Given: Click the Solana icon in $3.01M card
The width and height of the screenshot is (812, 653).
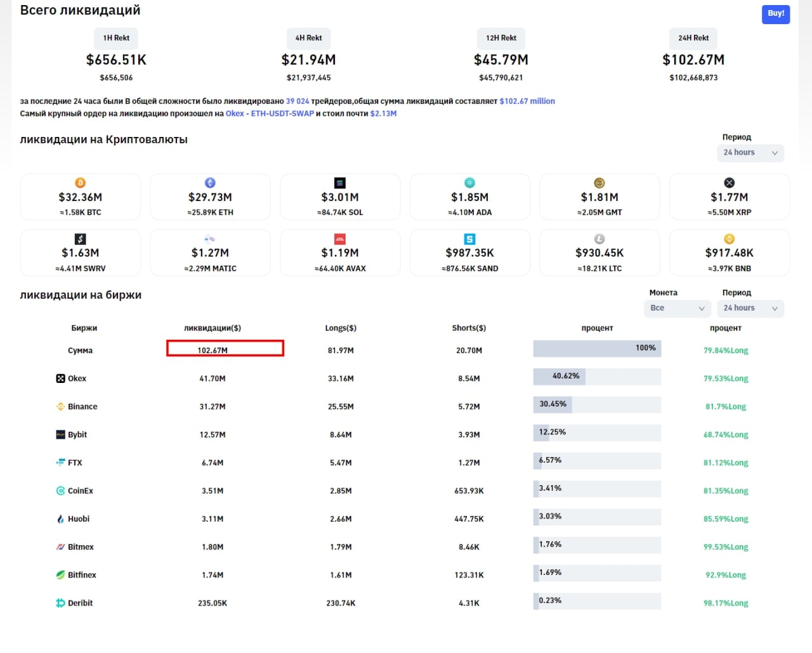Looking at the screenshot, I should point(340,183).
